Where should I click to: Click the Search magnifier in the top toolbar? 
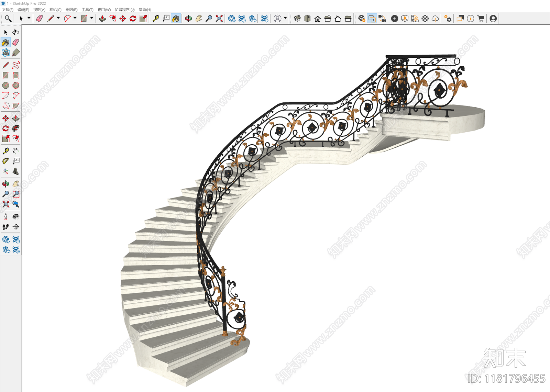click(x=8, y=19)
